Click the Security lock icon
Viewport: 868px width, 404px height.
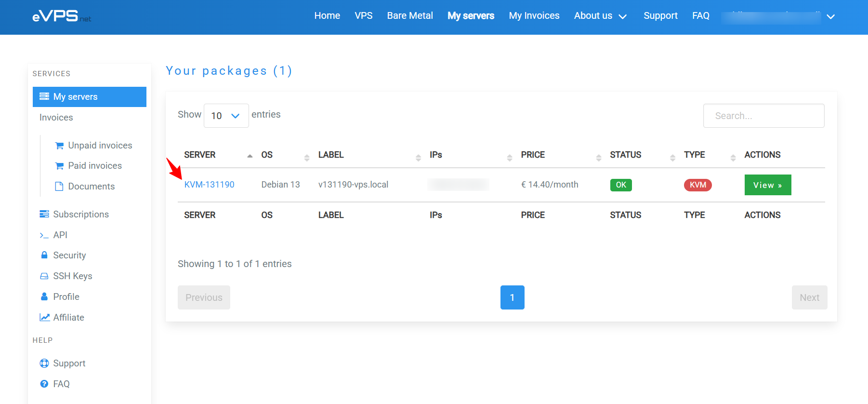pyautogui.click(x=44, y=255)
